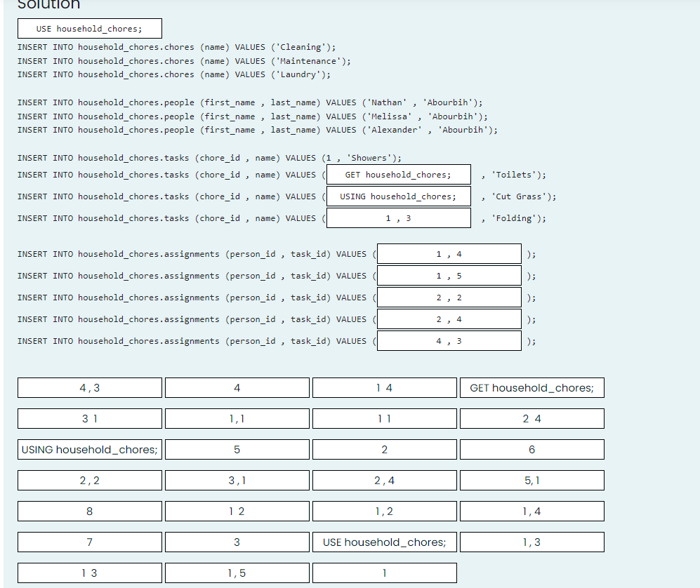Choose the '2 , 4' tile in the answer bank
This screenshot has height=588, width=700.
384,480
